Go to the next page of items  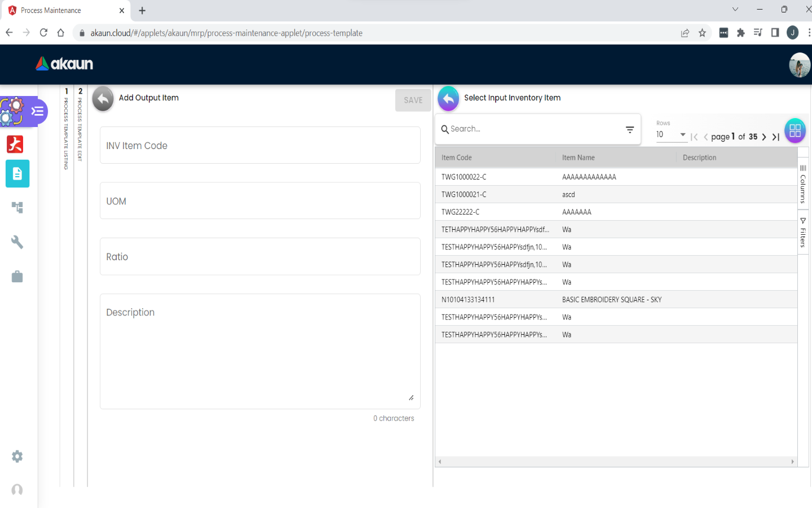(764, 137)
